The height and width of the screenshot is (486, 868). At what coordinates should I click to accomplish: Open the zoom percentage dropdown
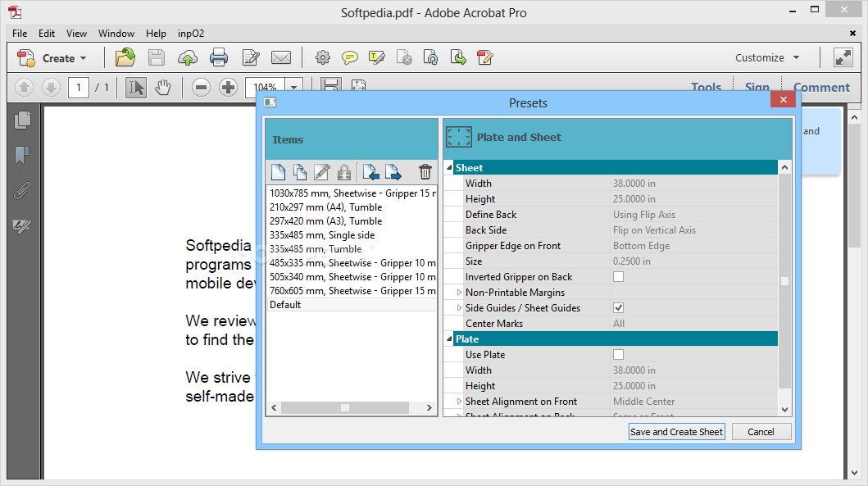(294, 88)
